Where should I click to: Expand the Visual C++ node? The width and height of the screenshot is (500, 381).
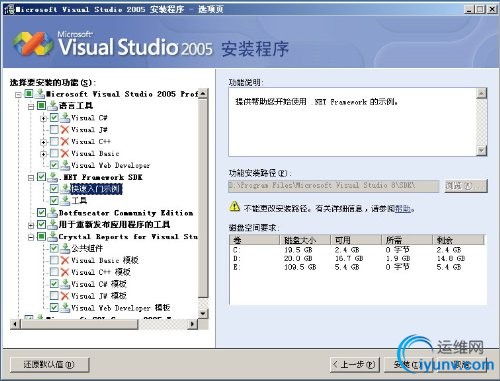pyautogui.click(x=43, y=142)
